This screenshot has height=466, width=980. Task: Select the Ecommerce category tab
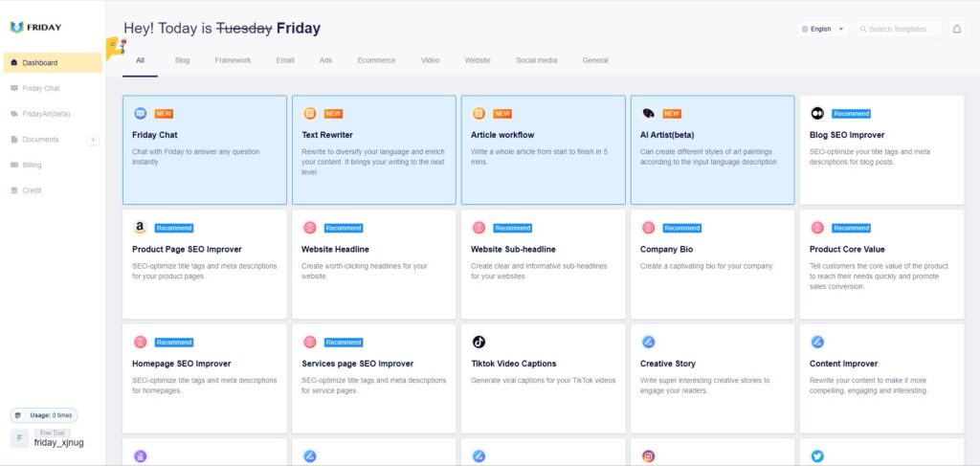[376, 60]
